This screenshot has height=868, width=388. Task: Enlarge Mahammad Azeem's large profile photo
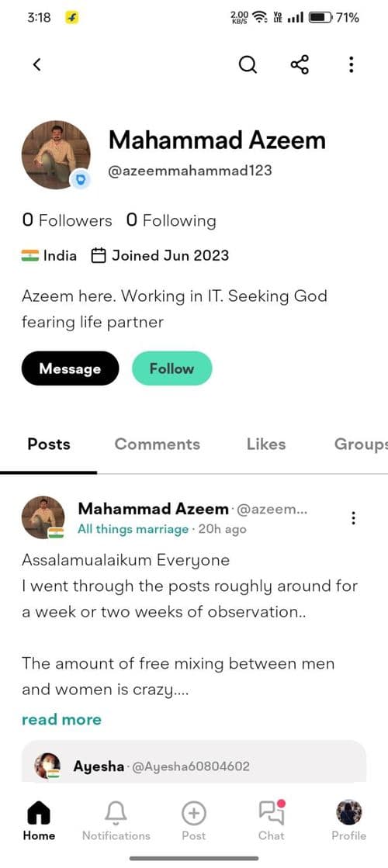(x=55, y=155)
